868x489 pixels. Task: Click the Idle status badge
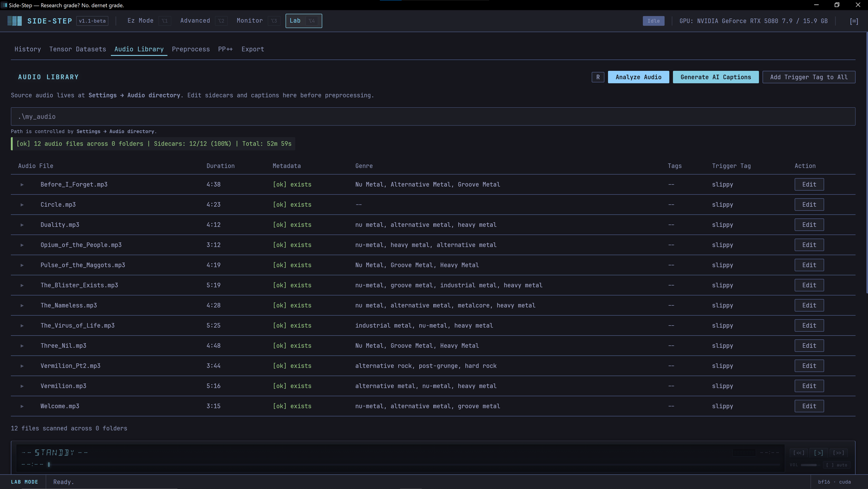point(653,21)
